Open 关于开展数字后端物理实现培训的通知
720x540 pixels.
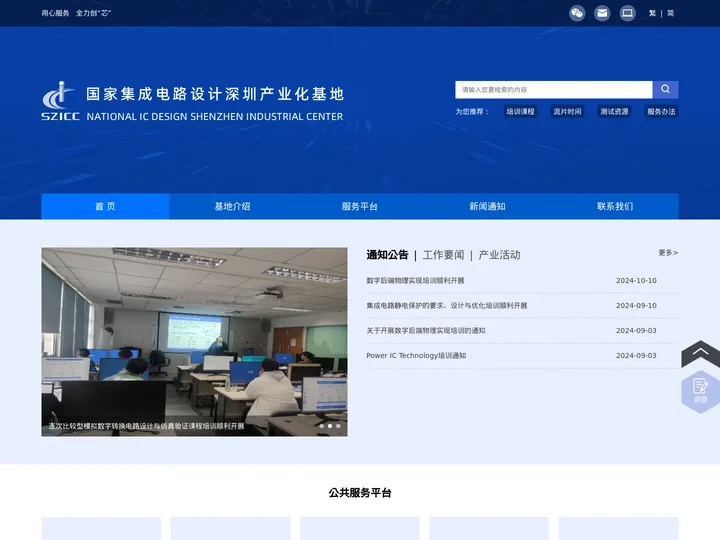coord(426,331)
